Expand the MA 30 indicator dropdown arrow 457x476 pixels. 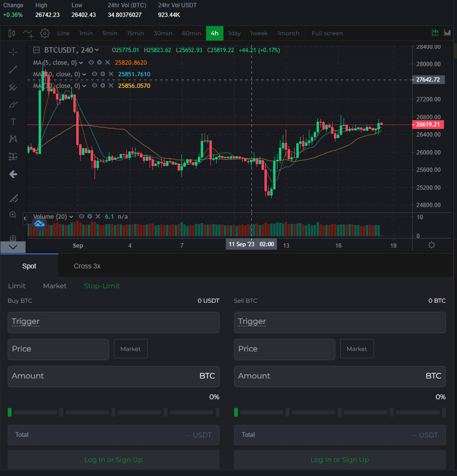click(84, 85)
